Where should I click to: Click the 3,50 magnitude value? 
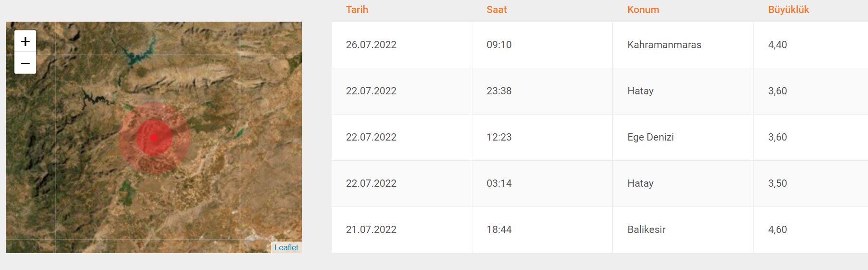pyautogui.click(x=778, y=183)
